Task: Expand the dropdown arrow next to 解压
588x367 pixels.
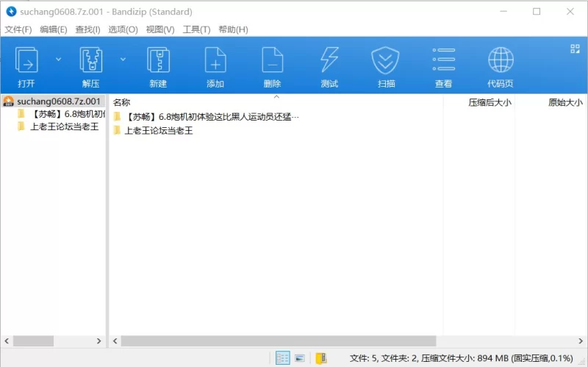Action: pos(123,59)
